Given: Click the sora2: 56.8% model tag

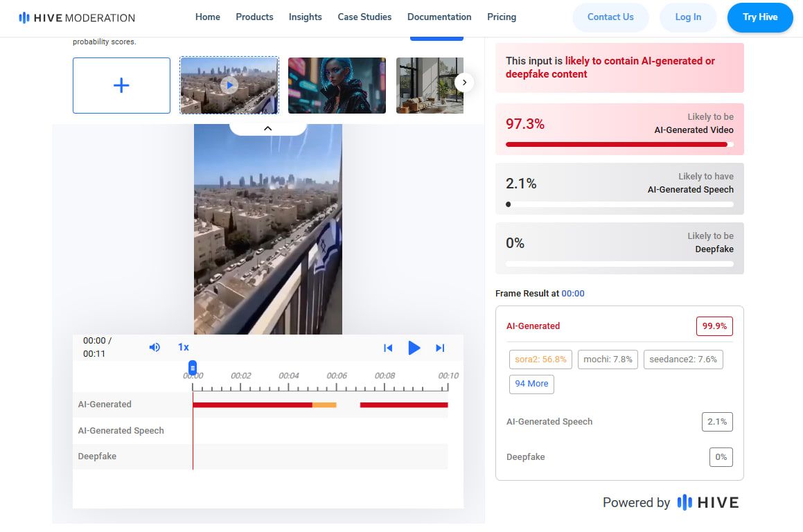Looking at the screenshot, I should pos(540,360).
